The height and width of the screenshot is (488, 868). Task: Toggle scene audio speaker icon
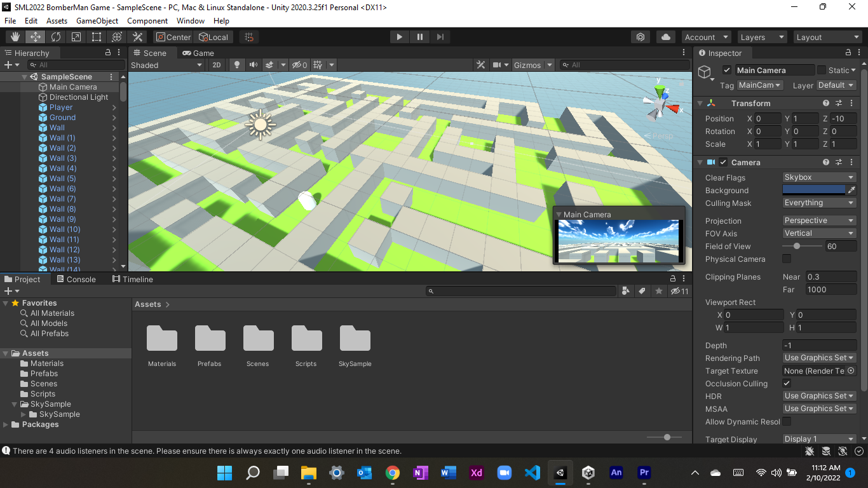pyautogui.click(x=254, y=65)
